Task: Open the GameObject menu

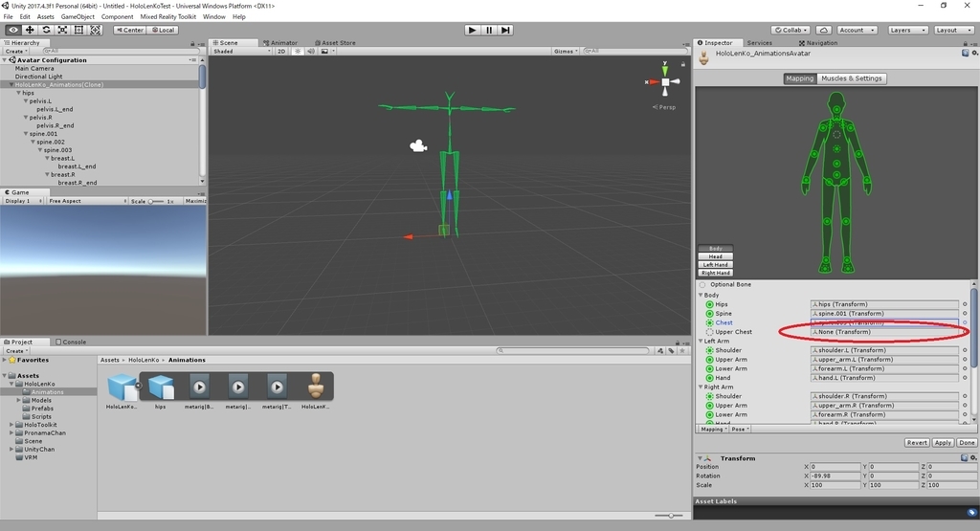Action: click(78, 17)
